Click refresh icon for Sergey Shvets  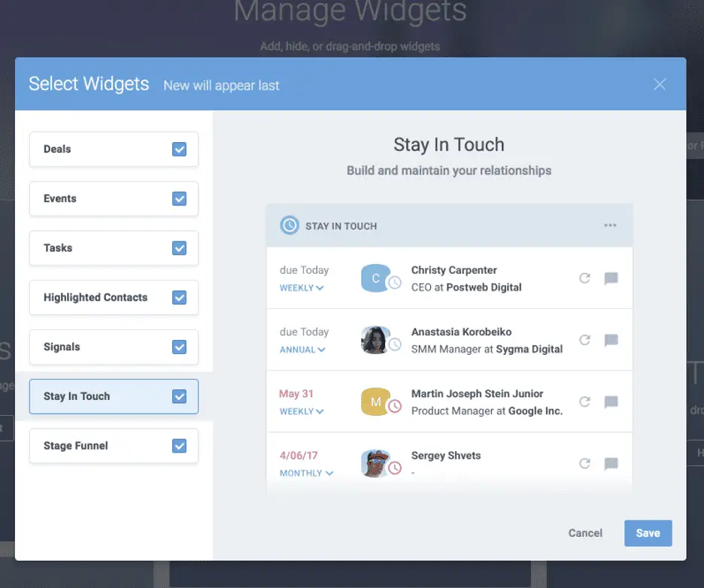(584, 463)
